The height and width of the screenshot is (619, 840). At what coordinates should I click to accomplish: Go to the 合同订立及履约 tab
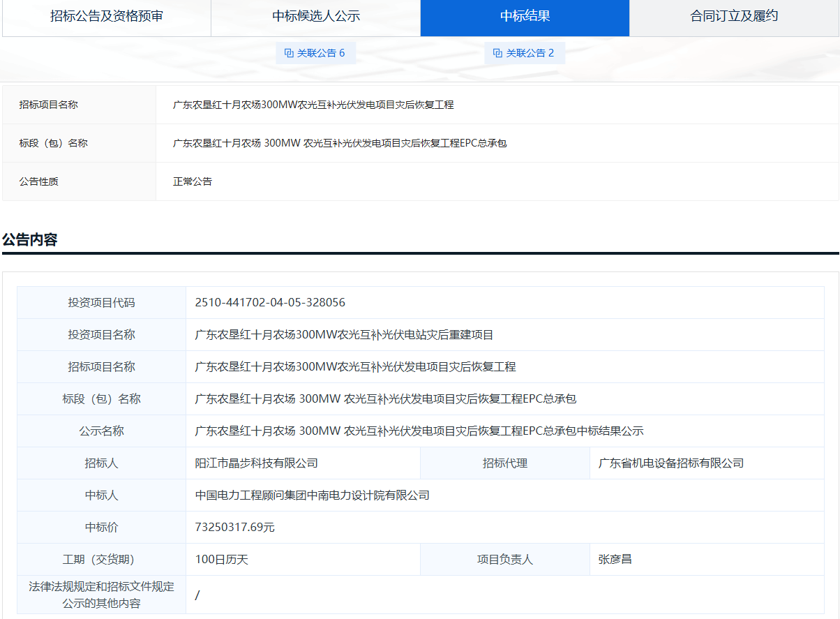pos(734,16)
